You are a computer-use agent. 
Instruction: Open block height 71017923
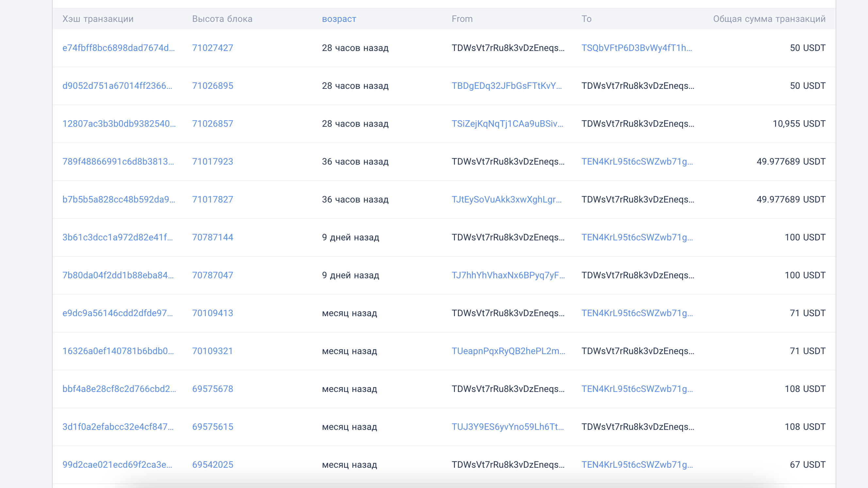213,162
